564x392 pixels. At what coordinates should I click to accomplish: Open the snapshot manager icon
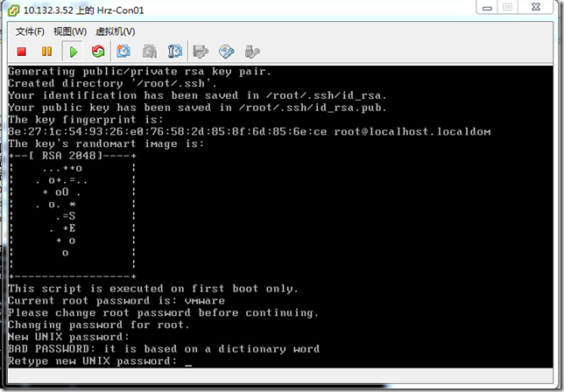tap(175, 52)
